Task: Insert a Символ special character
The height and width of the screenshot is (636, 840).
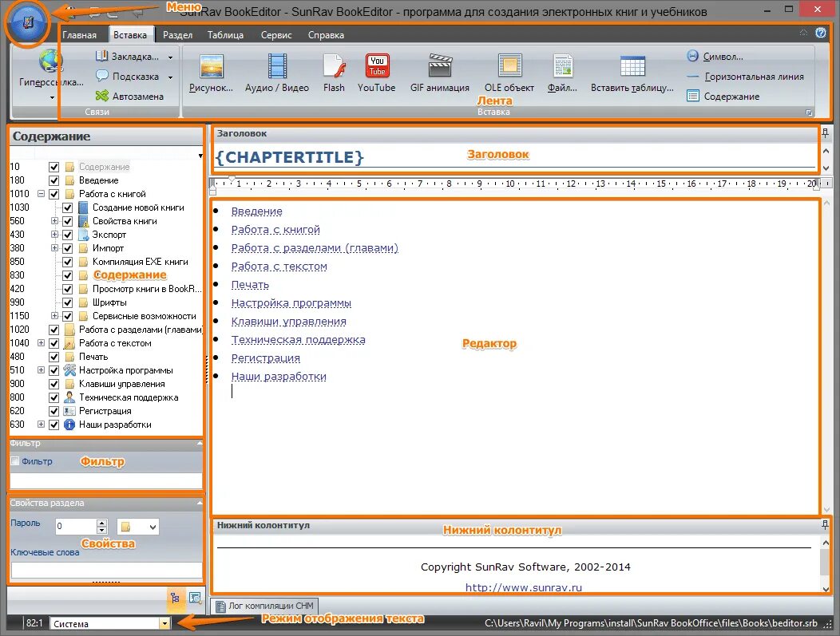Action: [715, 56]
